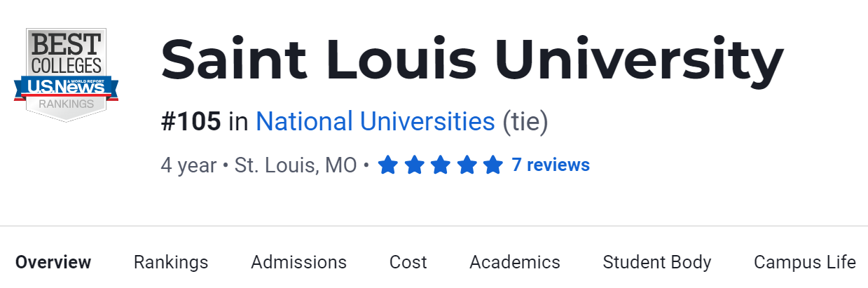Click the #105 ranking number
The height and width of the screenshot is (288, 868).
pos(191,122)
